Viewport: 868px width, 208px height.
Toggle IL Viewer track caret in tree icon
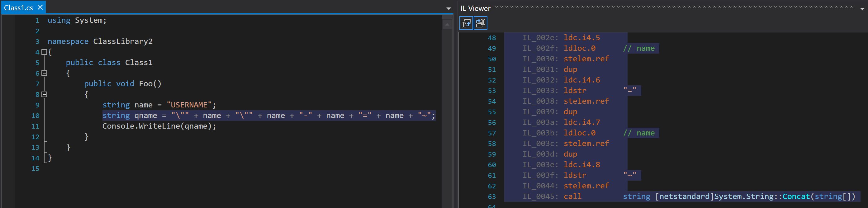[x=481, y=23]
